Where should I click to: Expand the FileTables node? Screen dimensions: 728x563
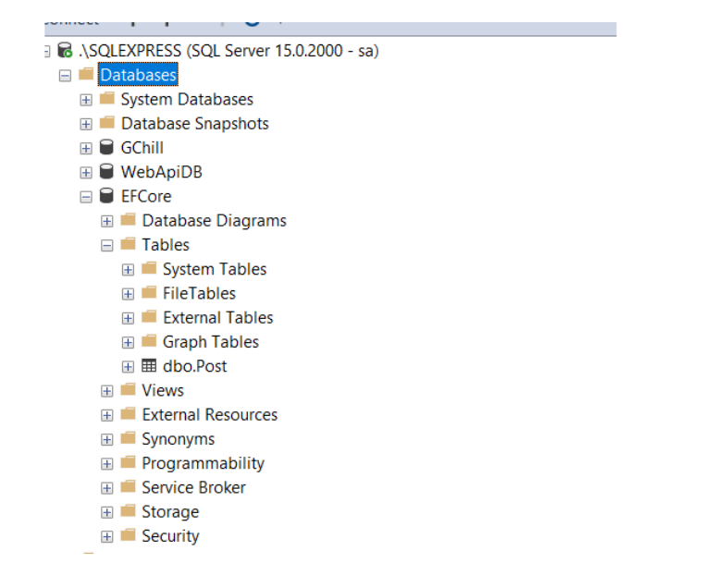pyautogui.click(x=128, y=294)
